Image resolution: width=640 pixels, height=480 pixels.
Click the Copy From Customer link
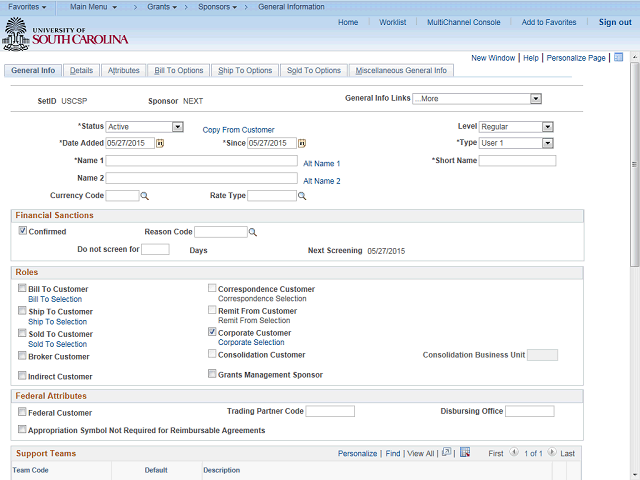(x=238, y=130)
